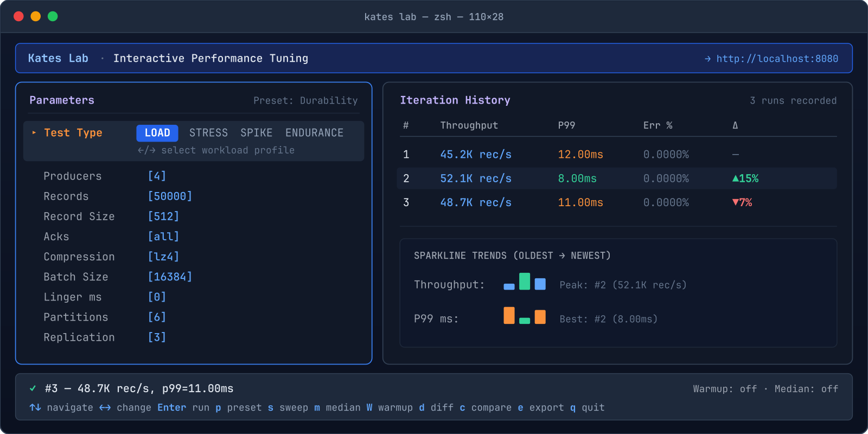Click the Enter run shortcut hint
The height and width of the screenshot is (434, 868).
click(x=183, y=407)
